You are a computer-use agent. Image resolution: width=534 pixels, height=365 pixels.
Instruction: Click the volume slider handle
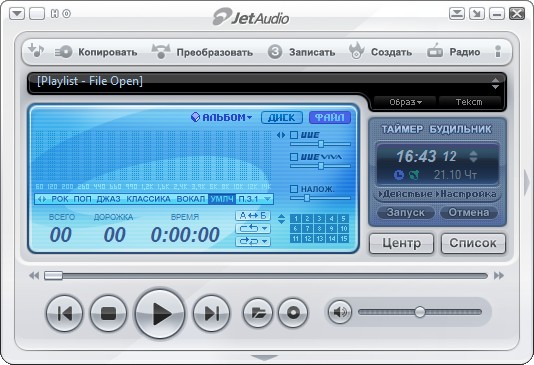click(420, 312)
